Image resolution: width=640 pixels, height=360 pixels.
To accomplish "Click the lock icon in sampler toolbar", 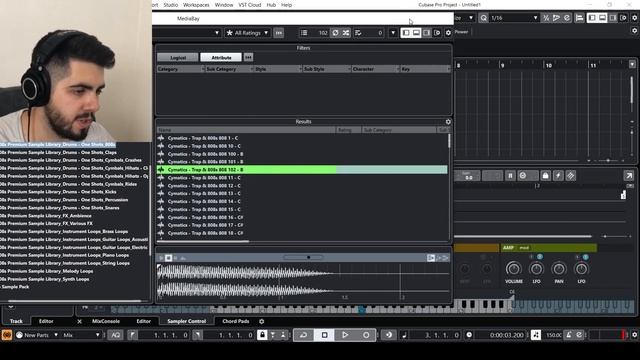I will tap(545, 176).
